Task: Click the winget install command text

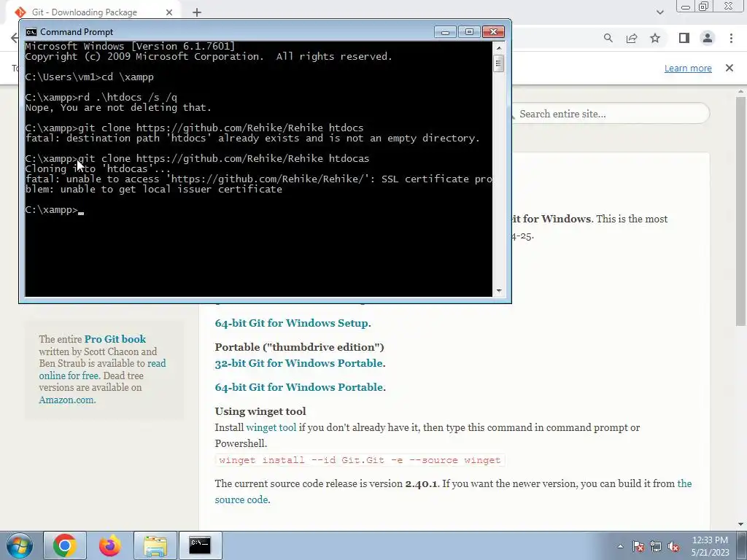Action: tap(360, 460)
